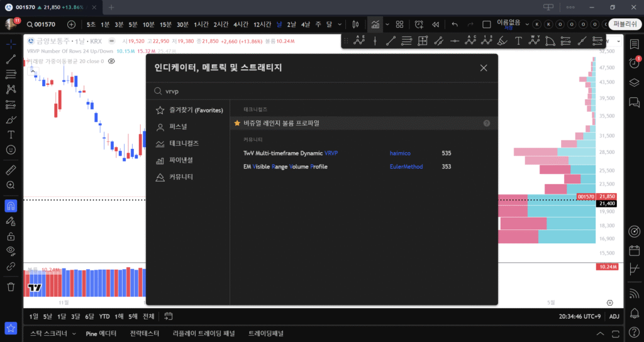Expand the timeframe interval dropdown arrow
Screen dimensions: 644x342
pyautogui.click(x=340, y=25)
